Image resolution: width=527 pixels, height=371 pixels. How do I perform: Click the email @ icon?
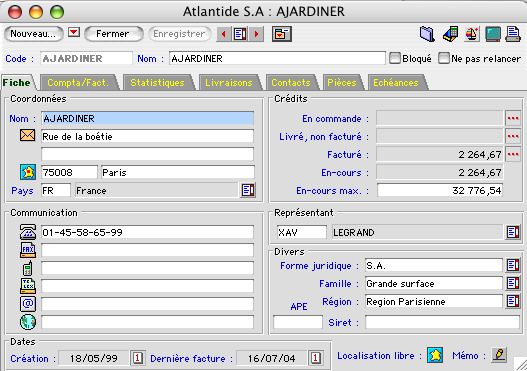coord(28,304)
